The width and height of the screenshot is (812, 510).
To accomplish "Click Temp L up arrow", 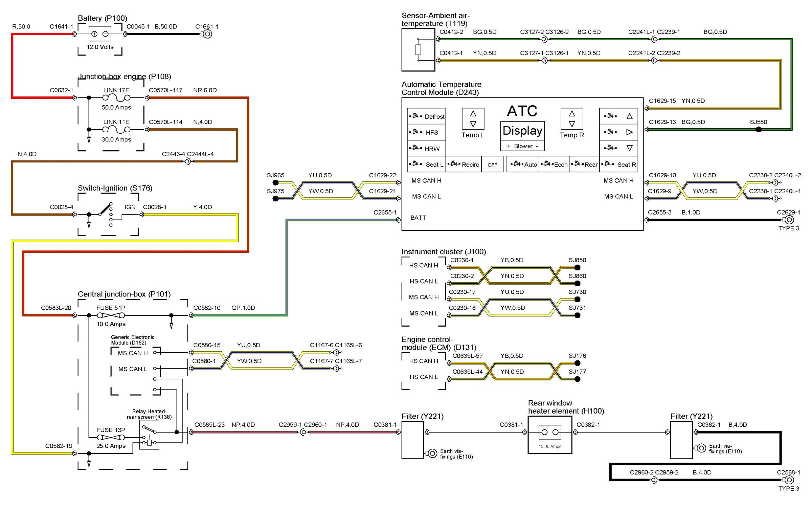I will click(473, 114).
